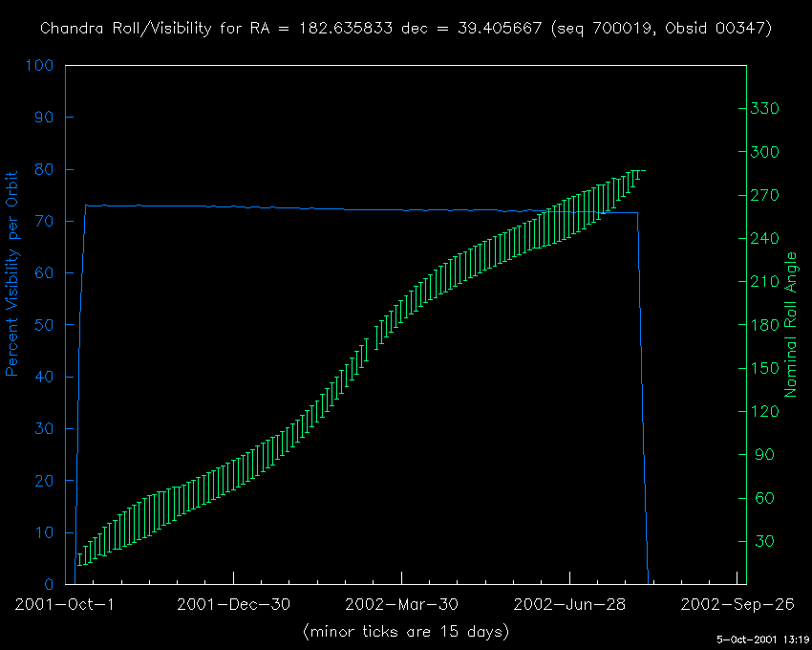Click the plot title starting with Chandra Roll/Visibility
Screen dimensions: 812x650
406,29
